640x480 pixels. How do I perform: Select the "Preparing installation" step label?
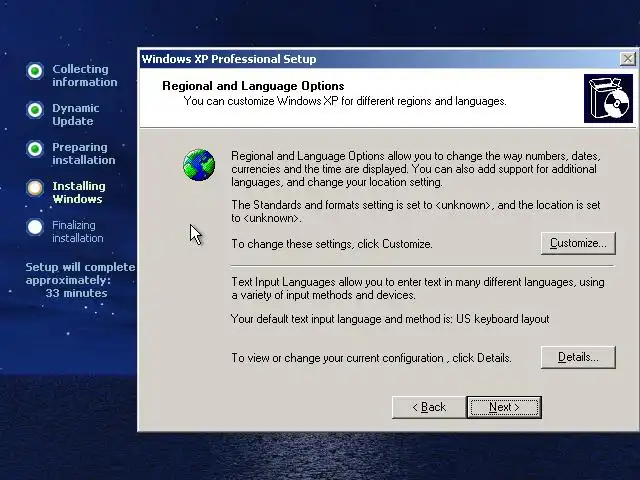coord(84,153)
